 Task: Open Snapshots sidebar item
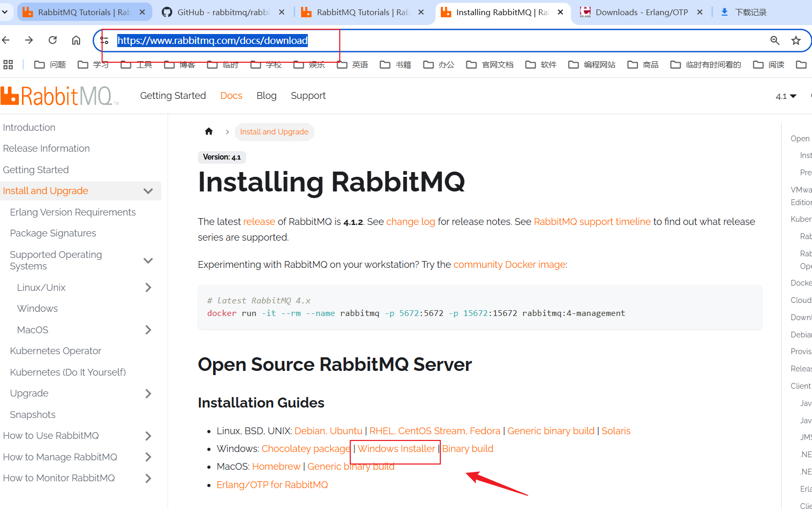(x=32, y=415)
